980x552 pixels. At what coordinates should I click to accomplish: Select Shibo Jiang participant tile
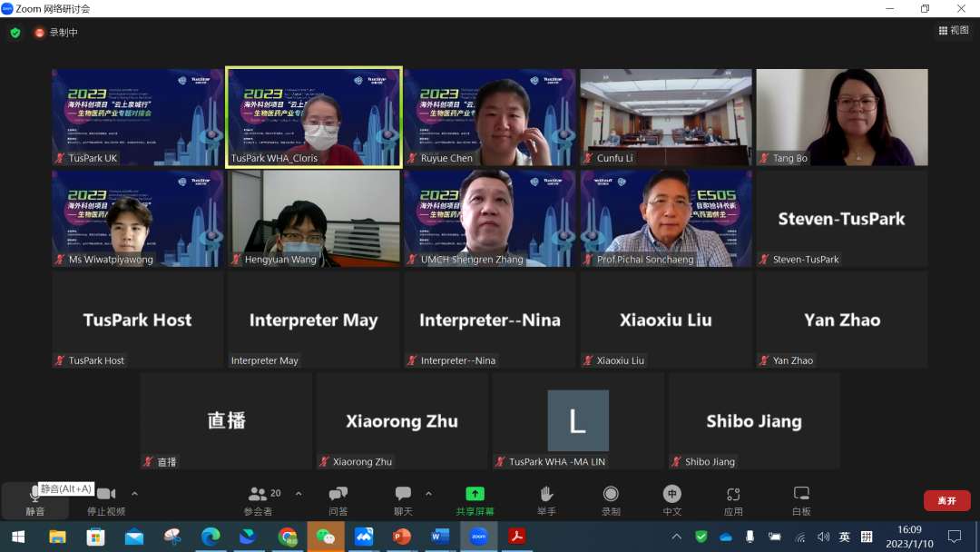point(754,420)
